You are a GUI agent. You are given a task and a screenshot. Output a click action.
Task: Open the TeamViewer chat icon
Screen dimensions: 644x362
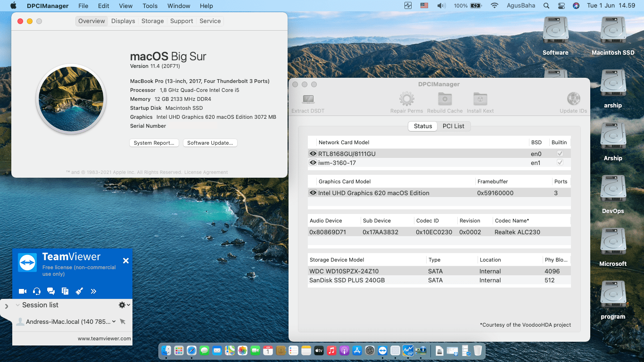point(51,291)
